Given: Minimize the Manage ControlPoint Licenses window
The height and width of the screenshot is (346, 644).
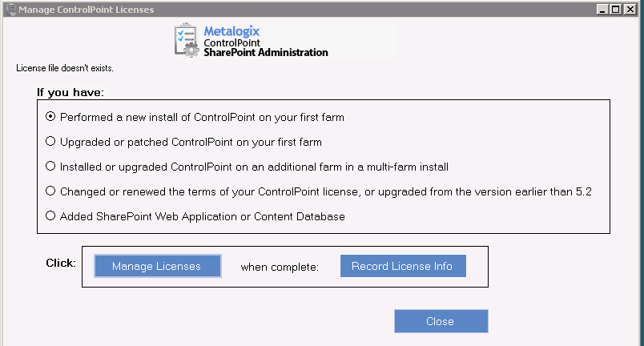Looking at the screenshot, I should pyautogui.click(x=602, y=10).
